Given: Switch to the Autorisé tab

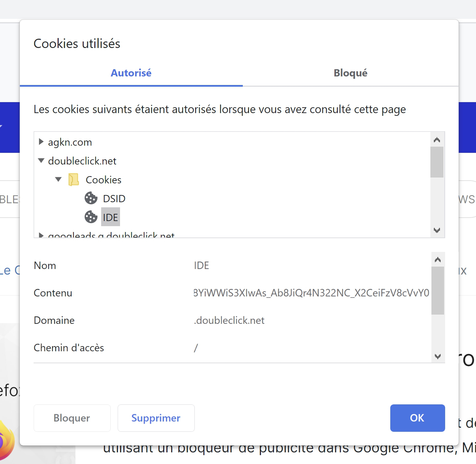Looking at the screenshot, I should point(131,73).
